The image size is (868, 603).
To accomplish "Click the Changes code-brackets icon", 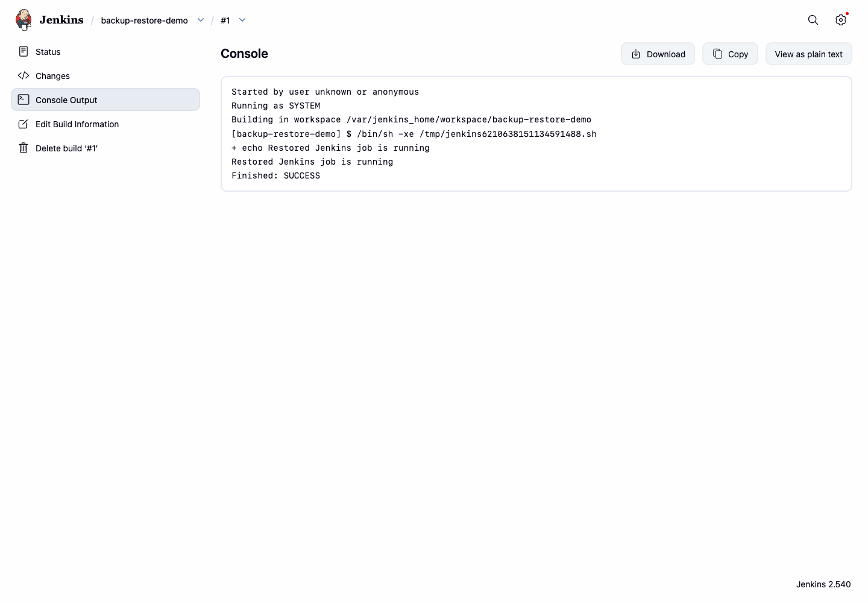I will tap(24, 75).
